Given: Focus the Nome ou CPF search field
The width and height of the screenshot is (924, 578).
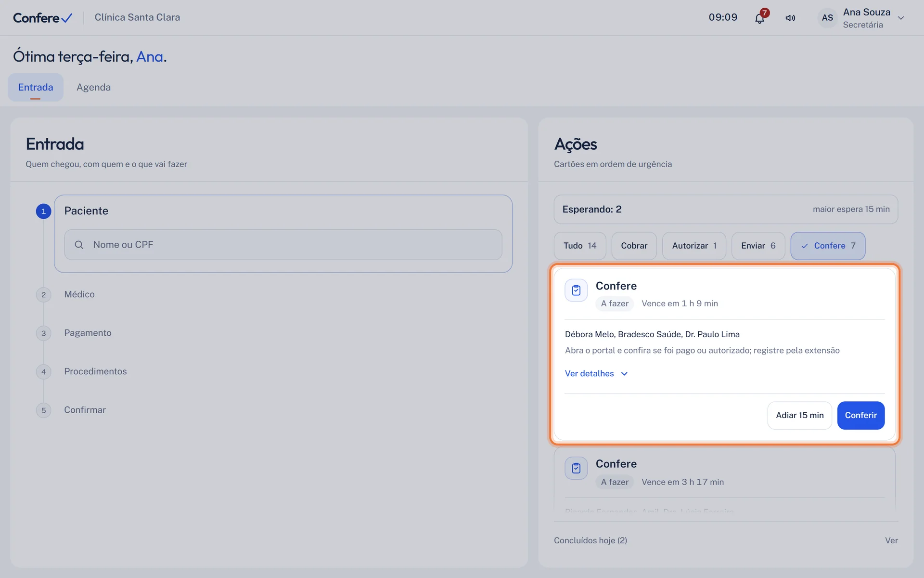Looking at the screenshot, I should pyautogui.click(x=283, y=245).
